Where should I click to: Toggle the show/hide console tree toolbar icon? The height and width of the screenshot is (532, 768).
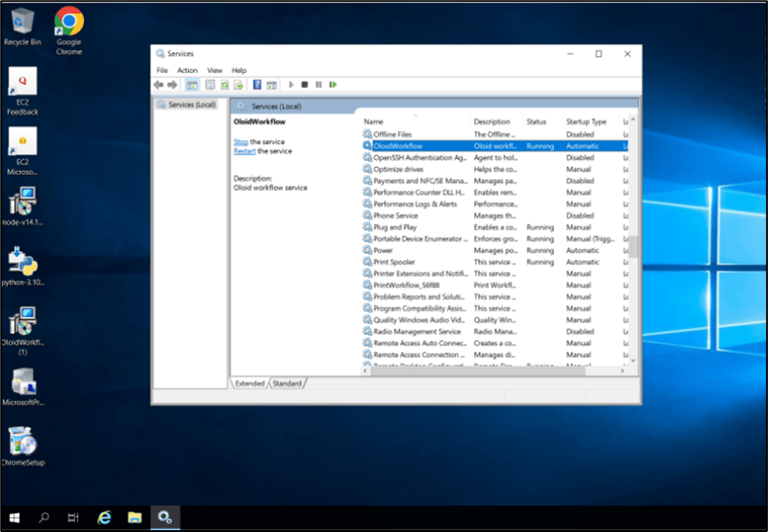click(192, 85)
